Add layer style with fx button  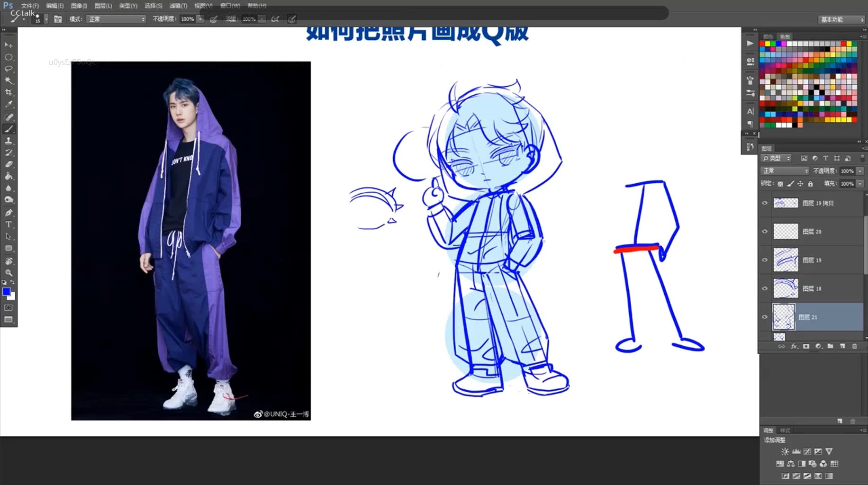pos(794,346)
